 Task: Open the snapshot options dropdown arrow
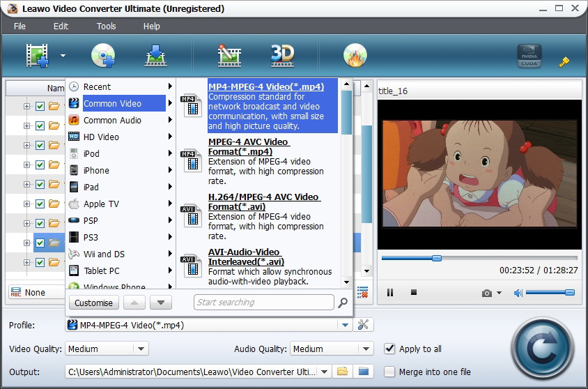tap(499, 293)
